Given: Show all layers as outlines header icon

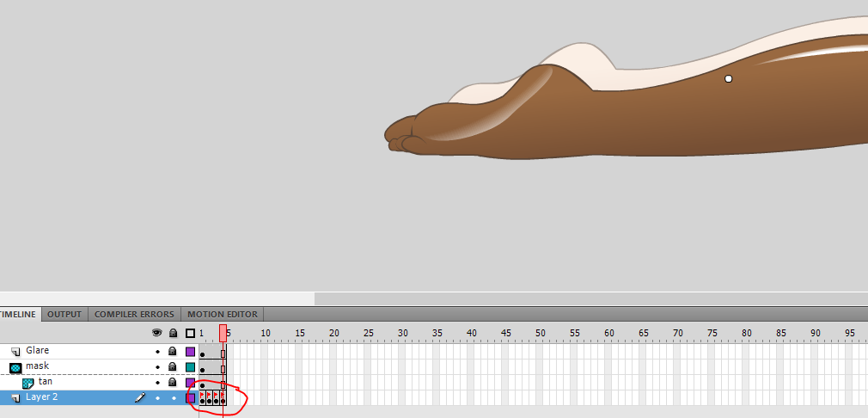Looking at the screenshot, I should (190, 333).
